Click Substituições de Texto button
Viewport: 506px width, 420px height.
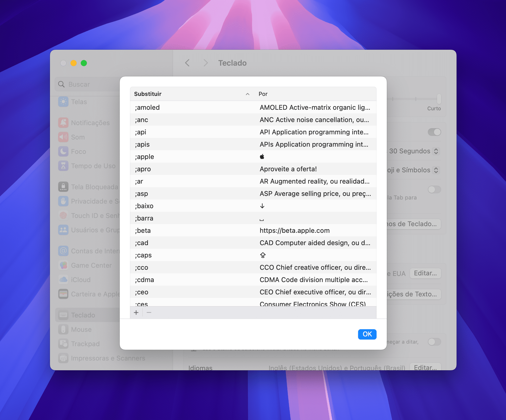(413, 294)
